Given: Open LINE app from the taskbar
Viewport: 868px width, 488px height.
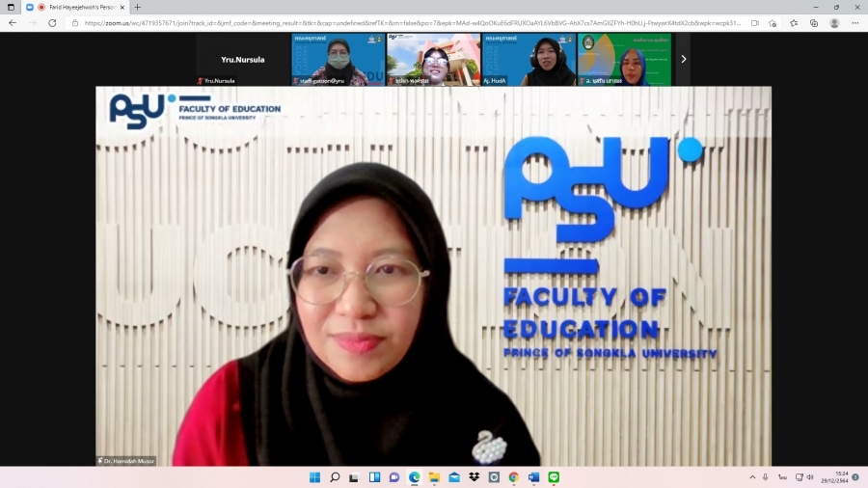Looking at the screenshot, I should [554, 477].
